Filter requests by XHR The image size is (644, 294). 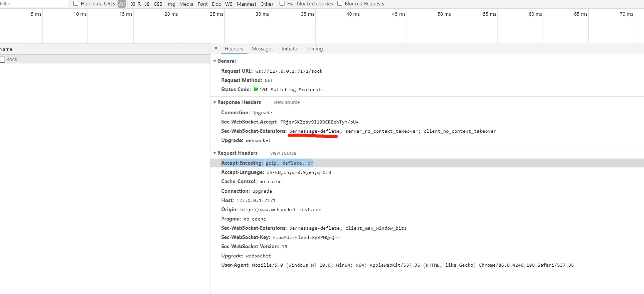tap(136, 4)
